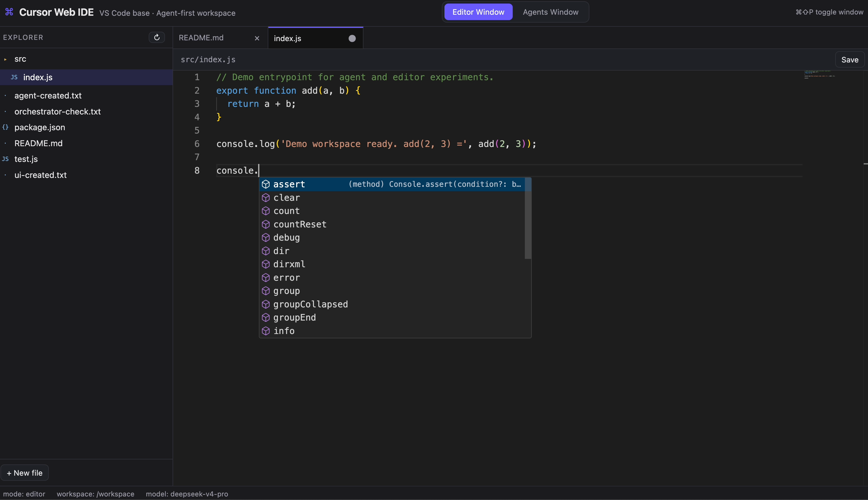
Task: Click the cube icon next to count
Action: (266, 211)
